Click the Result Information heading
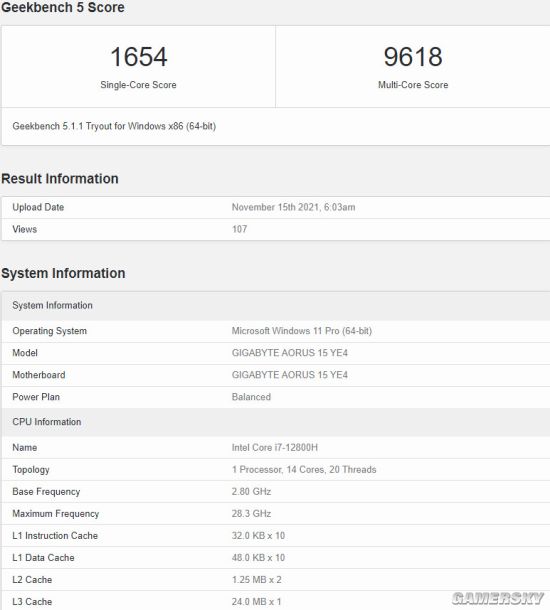 60,179
